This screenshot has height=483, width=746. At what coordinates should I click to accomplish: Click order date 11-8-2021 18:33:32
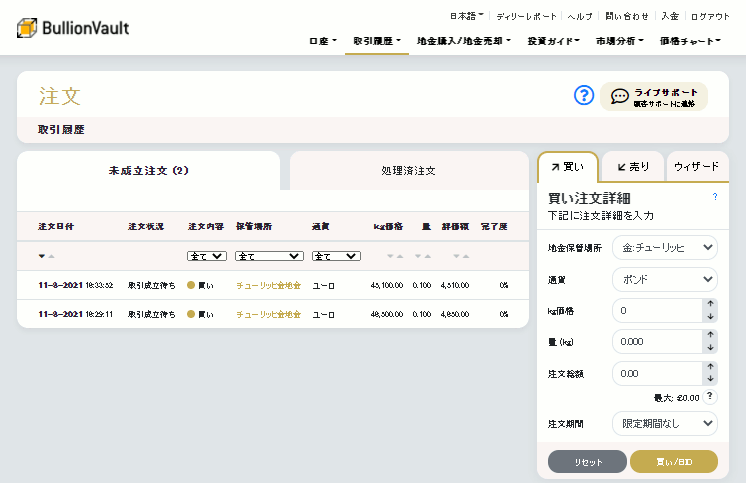point(76,285)
